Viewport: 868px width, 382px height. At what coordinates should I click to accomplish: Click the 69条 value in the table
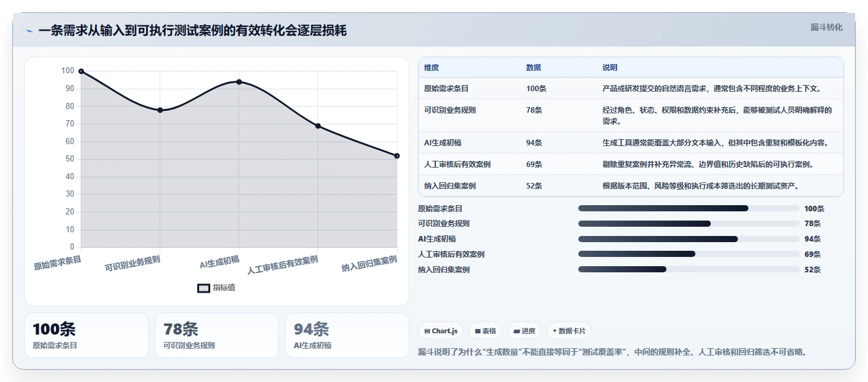click(534, 165)
